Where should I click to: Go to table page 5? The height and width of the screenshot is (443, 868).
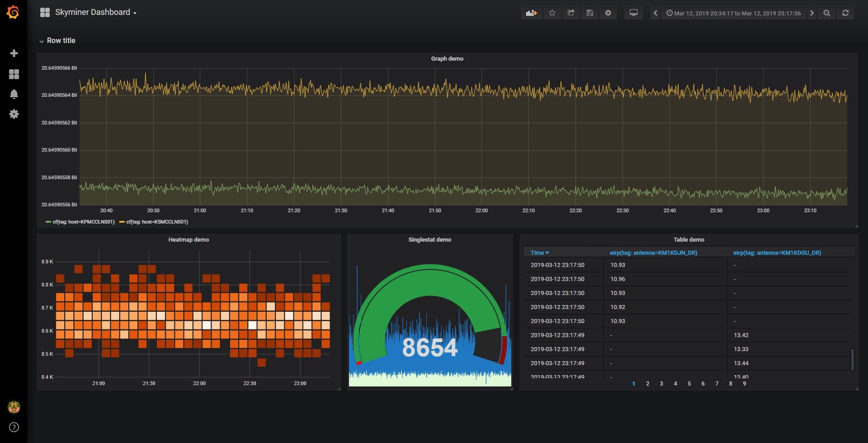pos(689,384)
